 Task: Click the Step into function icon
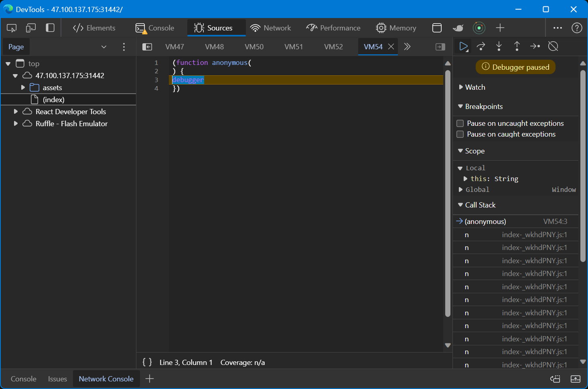499,46
